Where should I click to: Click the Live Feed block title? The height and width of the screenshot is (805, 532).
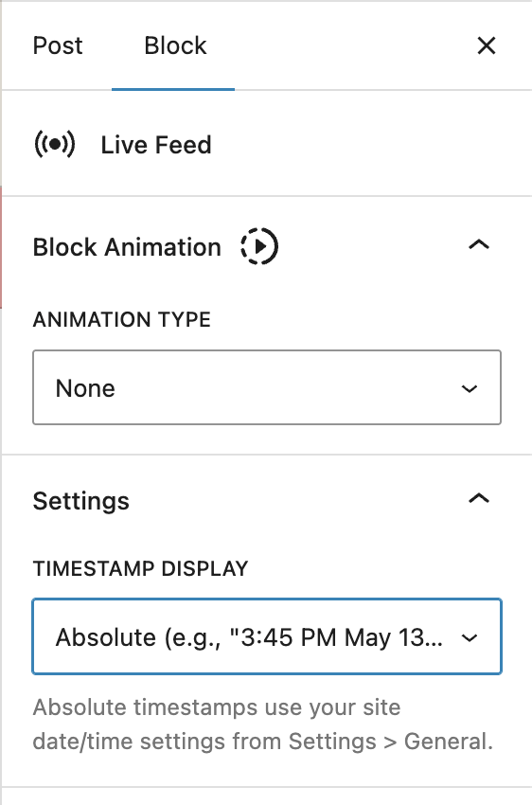156,145
